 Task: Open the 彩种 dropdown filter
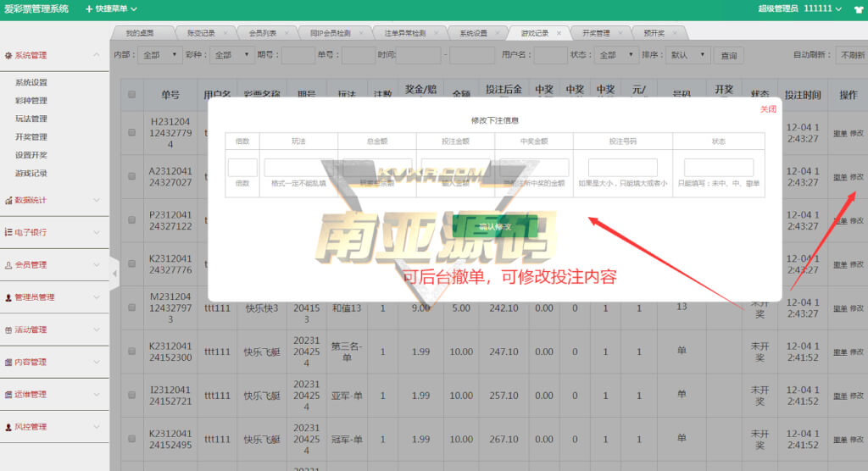click(x=232, y=55)
